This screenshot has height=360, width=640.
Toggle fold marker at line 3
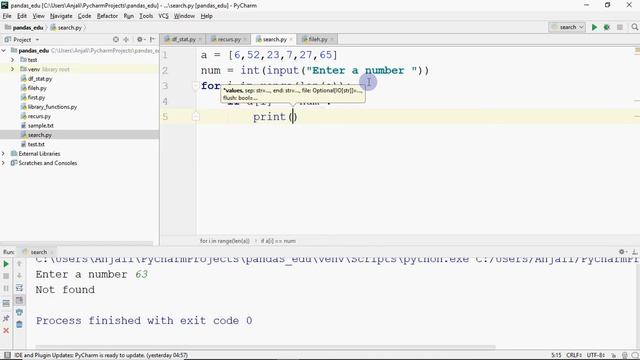pyautogui.click(x=195, y=86)
